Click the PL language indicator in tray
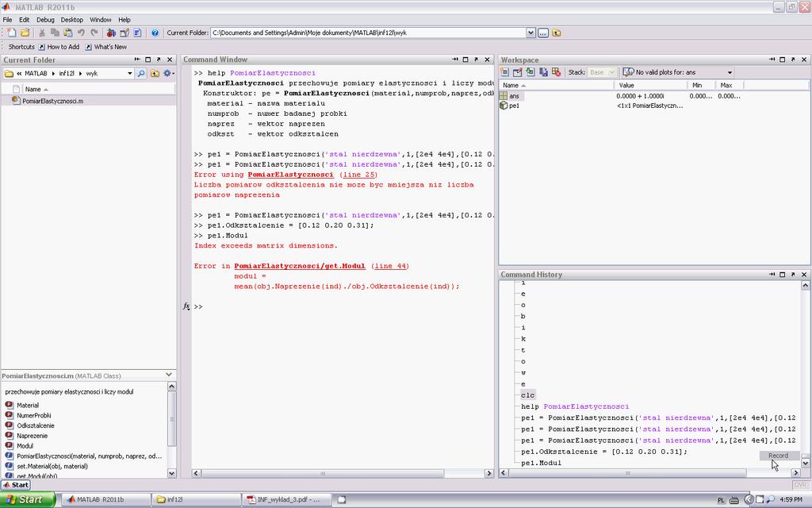 point(722,500)
